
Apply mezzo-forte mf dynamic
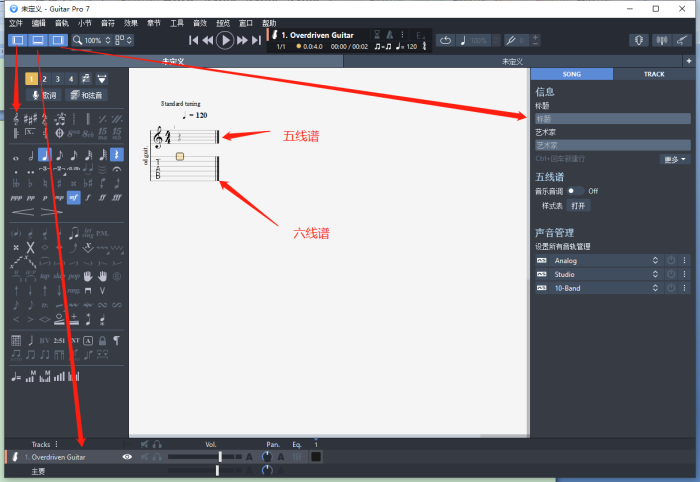click(x=74, y=197)
